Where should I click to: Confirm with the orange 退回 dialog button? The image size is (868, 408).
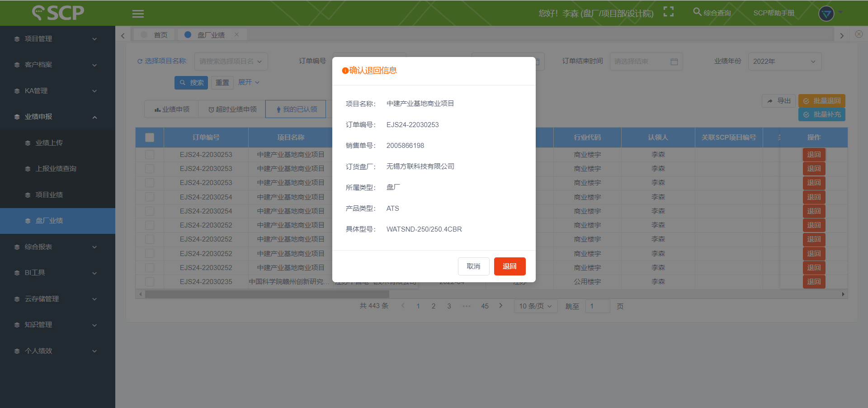pos(509,266)
